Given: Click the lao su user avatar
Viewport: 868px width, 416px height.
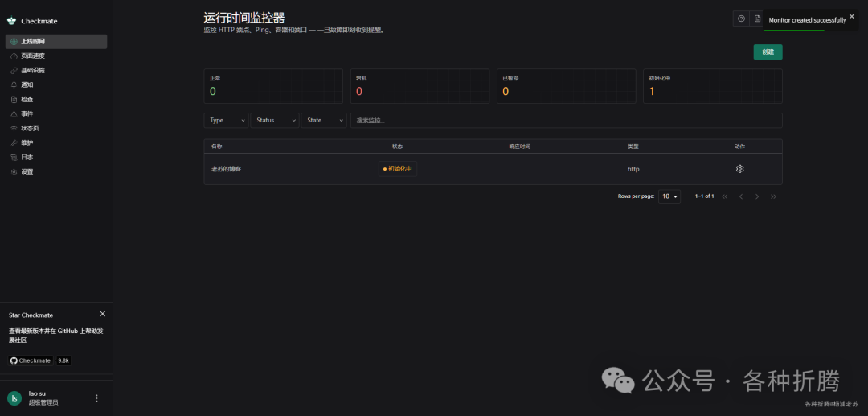Looking at the screenshot, I should tap(14, 397).
